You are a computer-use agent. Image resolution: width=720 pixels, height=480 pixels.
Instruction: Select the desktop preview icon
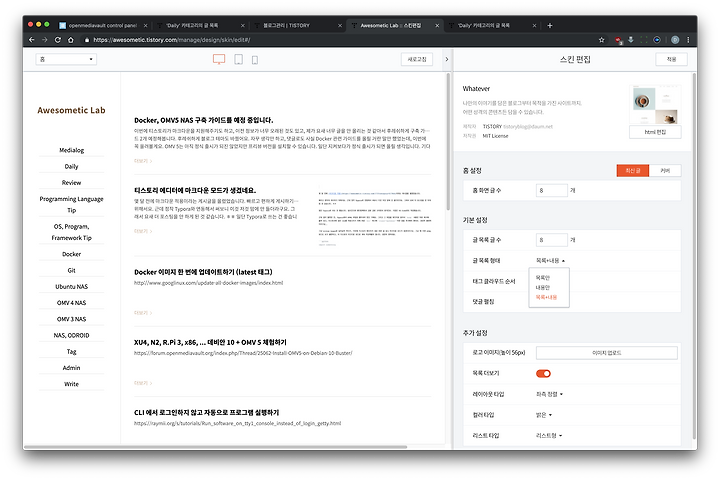[219, 59]
